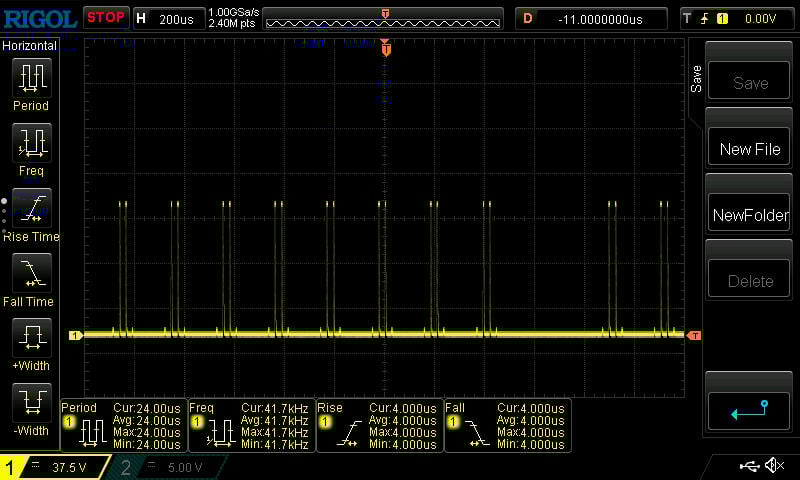Screen dimensions: 800x480
Task: Click the NewFolder button
Action: [x=749, y=214]
